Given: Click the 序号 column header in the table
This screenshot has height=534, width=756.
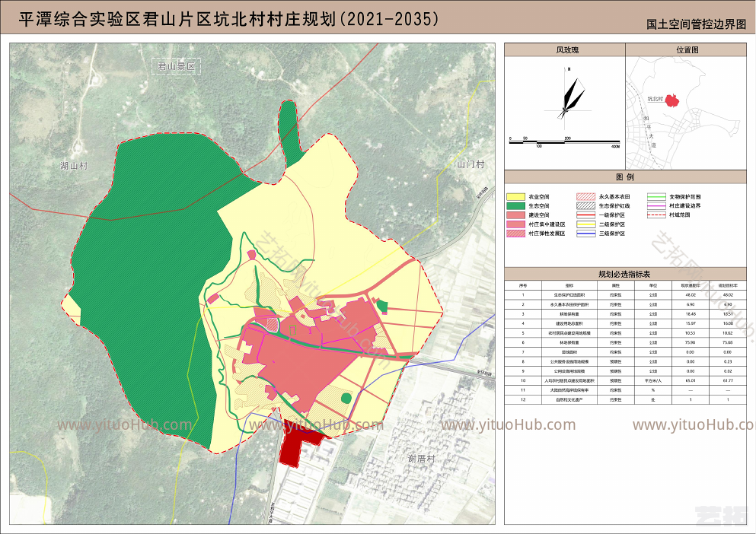Looking at the screenshot, I should [523, 286].
